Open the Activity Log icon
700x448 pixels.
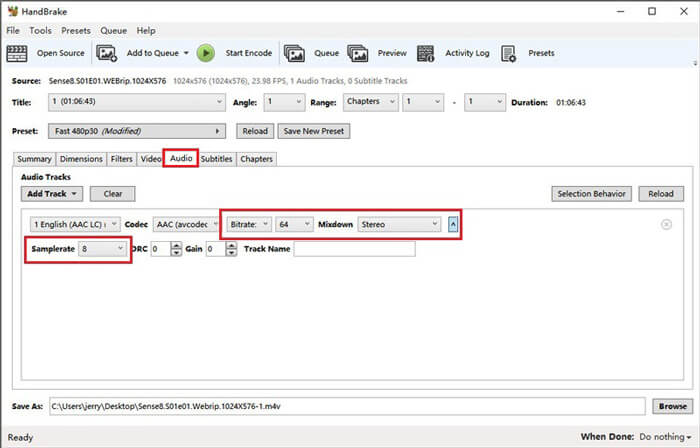[425, 54]
